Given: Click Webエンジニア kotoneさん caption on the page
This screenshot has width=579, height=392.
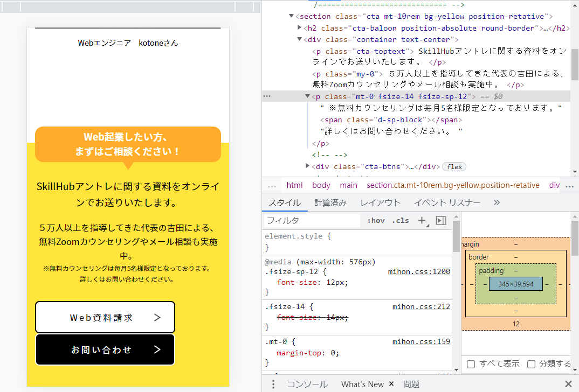Looking at the screenshot, I should (x=128, y=43).
